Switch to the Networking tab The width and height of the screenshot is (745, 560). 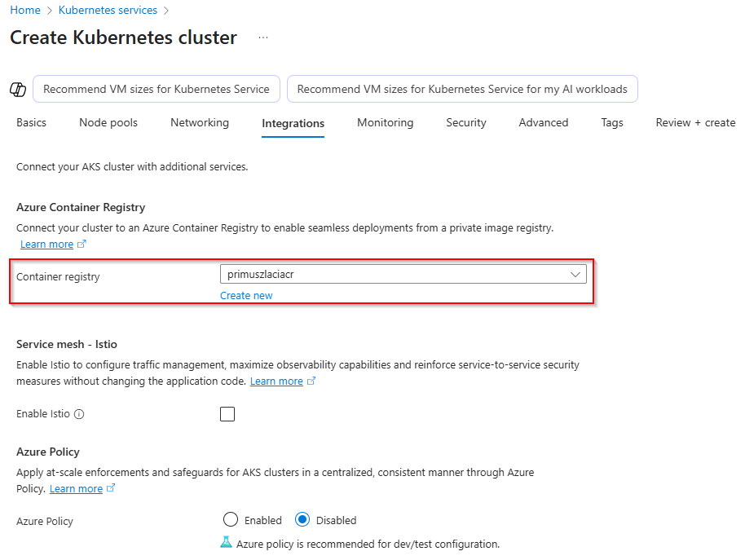(200, 123)
